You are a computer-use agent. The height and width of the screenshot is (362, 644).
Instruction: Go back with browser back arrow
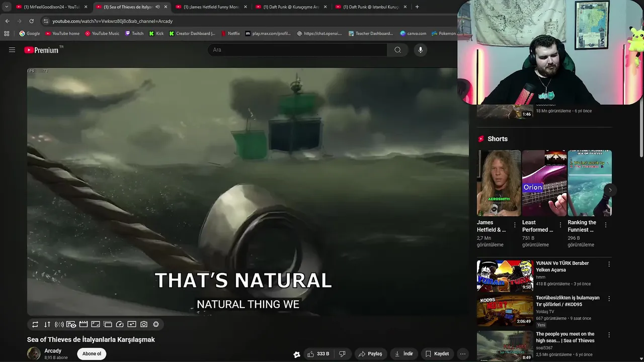pos(7,21)
